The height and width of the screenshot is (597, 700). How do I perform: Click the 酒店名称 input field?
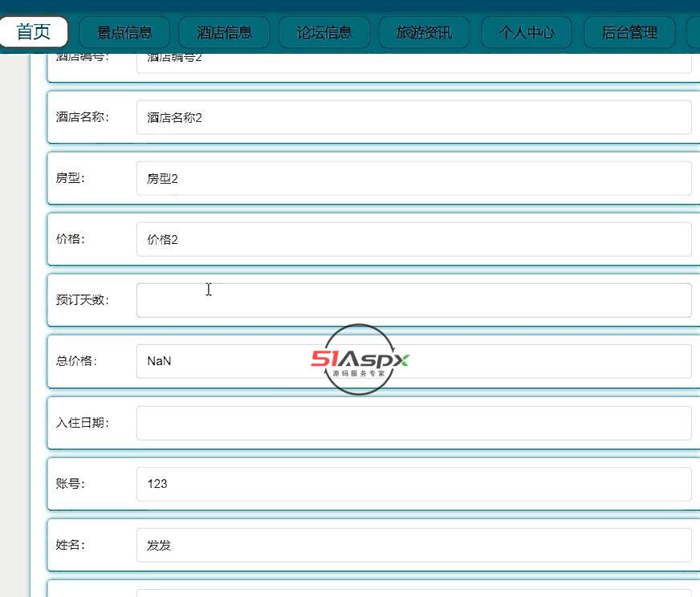(x=414, y=117)
